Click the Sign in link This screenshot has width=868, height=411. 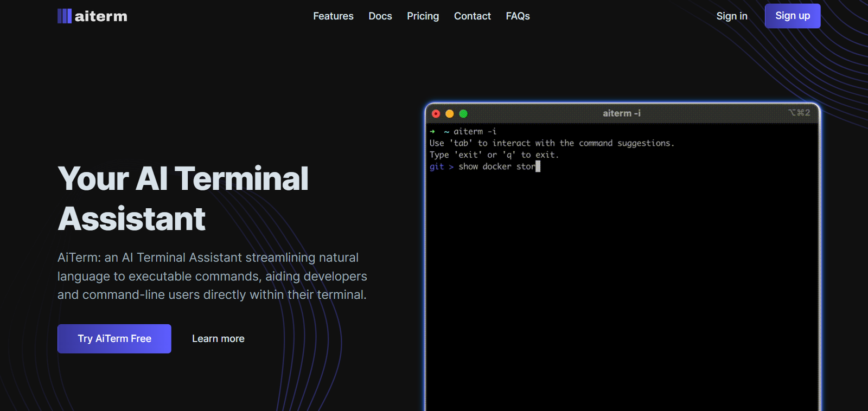coord(731,16)
